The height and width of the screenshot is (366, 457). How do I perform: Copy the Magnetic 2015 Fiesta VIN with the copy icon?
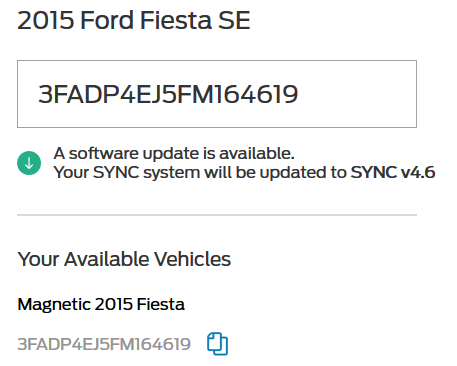coord(217,344)
